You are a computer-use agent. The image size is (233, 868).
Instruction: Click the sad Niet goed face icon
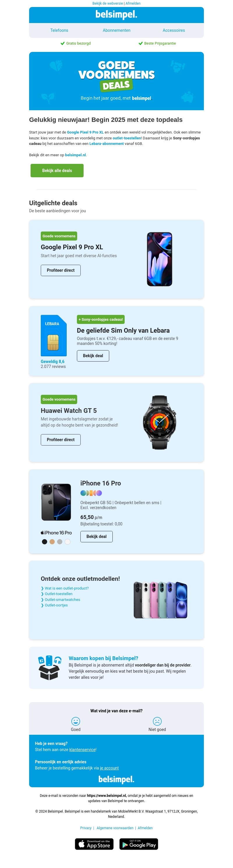[x=157, y=721]
